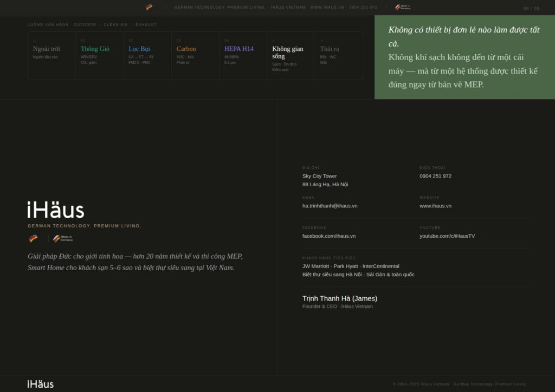This screenshot has width=555, height=392.
Task: Open the www.ihaus.vn website link
Action: click(x=435, y=206)
